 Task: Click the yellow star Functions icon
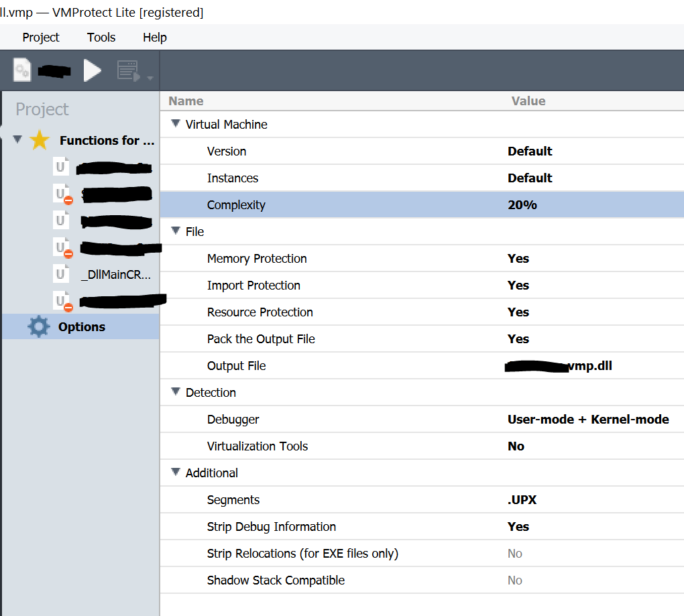tap(40, 140)
